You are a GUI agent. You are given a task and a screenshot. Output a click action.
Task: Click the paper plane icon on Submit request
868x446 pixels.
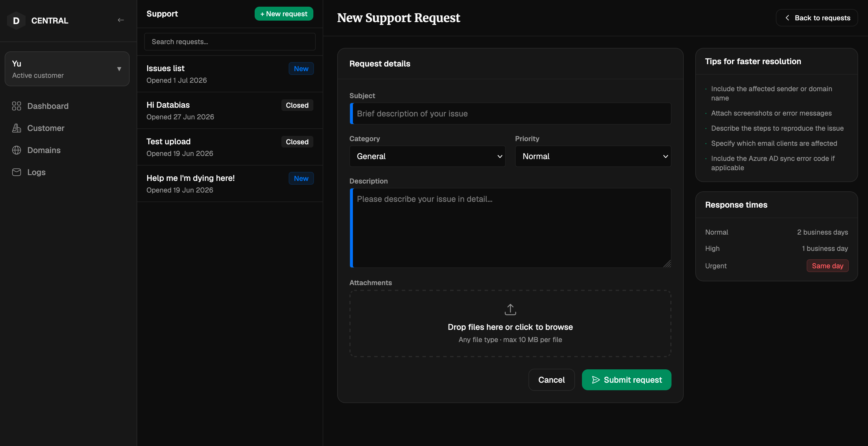coord(596,380)
